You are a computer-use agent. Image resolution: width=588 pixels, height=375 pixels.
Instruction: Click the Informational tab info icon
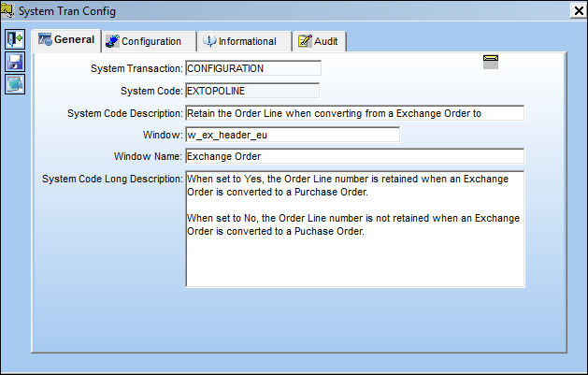point(209,41)
